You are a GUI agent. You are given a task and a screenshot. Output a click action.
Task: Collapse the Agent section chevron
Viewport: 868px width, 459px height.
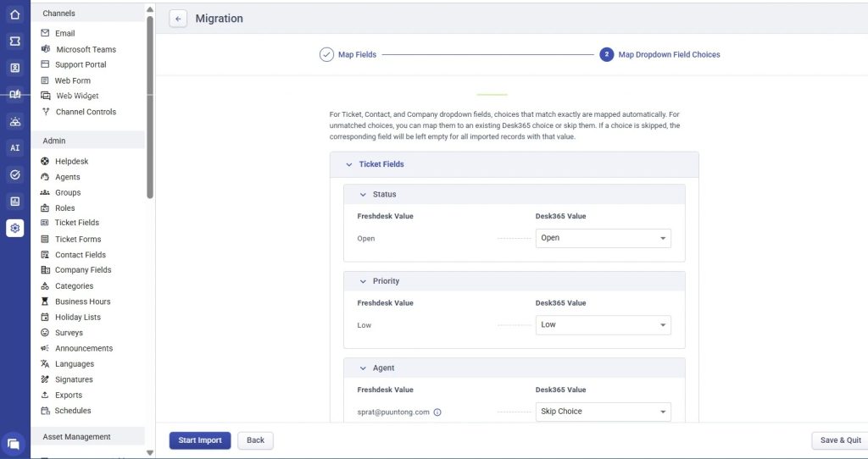[363, 368]
